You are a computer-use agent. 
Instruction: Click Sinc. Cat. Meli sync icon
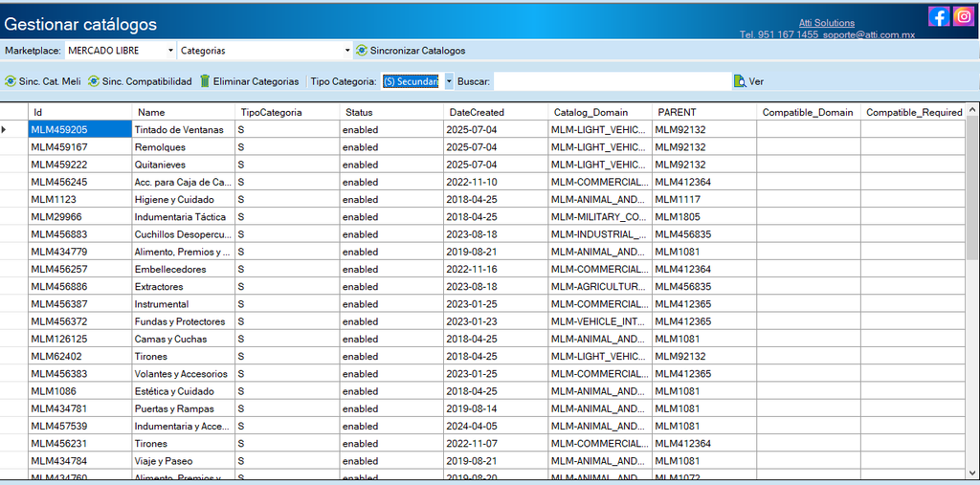pos(10,81)
